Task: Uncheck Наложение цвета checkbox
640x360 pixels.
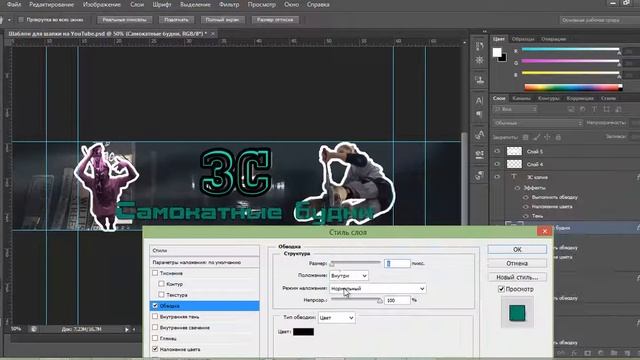Action: 155,349
